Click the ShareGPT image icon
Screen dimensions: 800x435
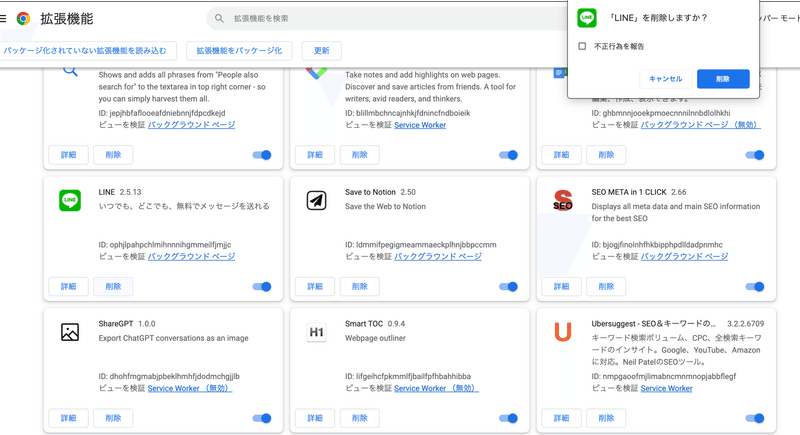pos(70,332)
